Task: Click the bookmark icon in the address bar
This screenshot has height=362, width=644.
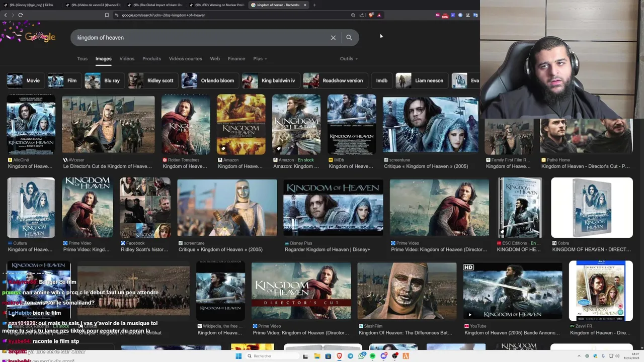Action: pyautogui.click(x=107, y=15)
